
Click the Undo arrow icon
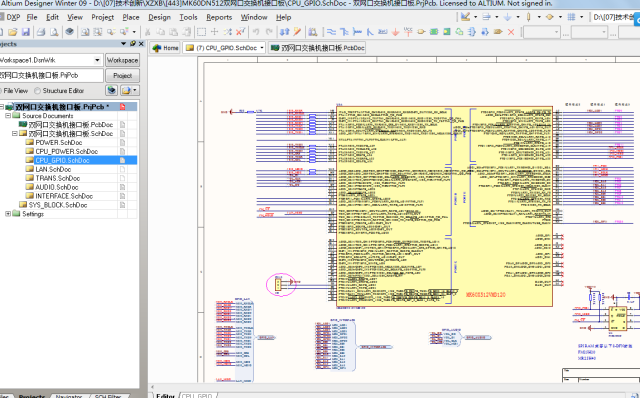pos(256,32)
